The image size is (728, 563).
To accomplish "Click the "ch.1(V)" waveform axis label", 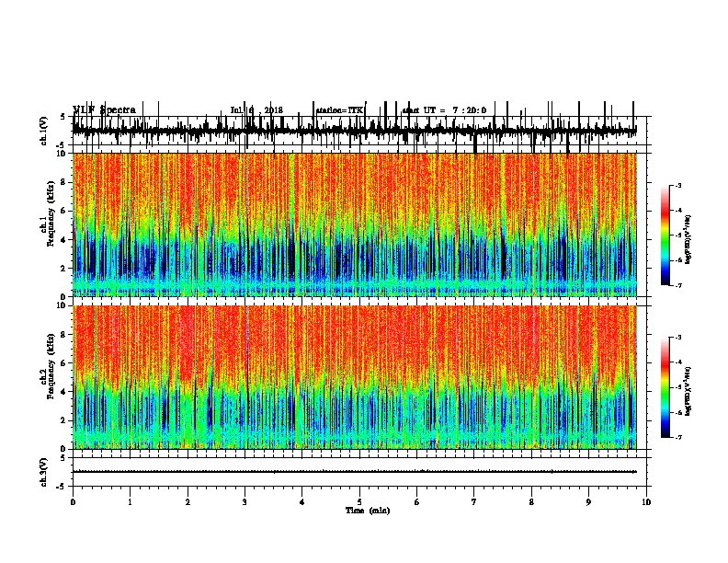I will point(44,131).
